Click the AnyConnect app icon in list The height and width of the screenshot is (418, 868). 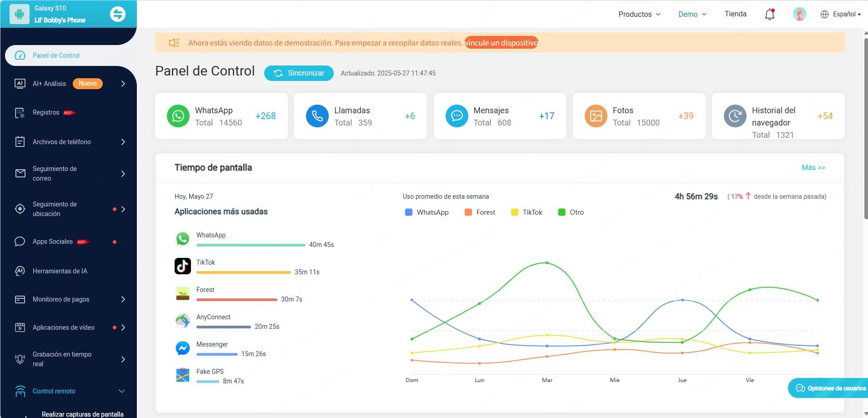(x=183, y=321)
